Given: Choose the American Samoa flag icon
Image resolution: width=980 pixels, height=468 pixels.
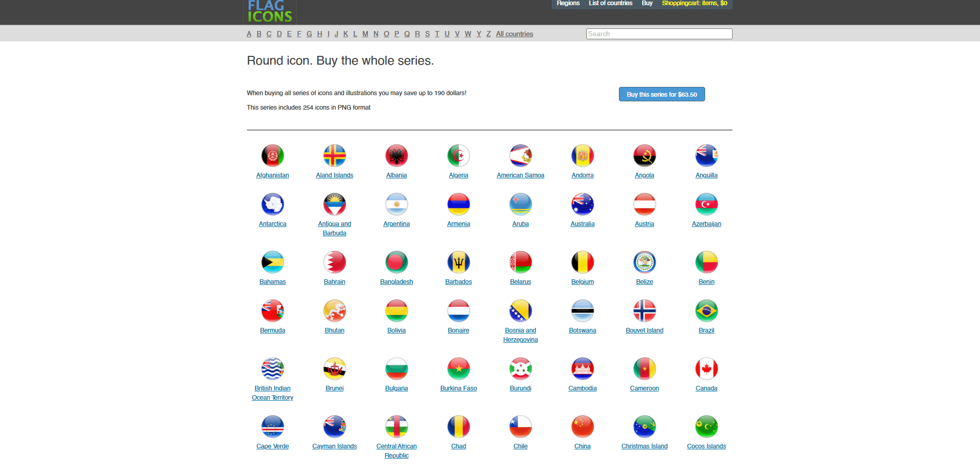Looking at the screenshot, I should pos(521,156).
